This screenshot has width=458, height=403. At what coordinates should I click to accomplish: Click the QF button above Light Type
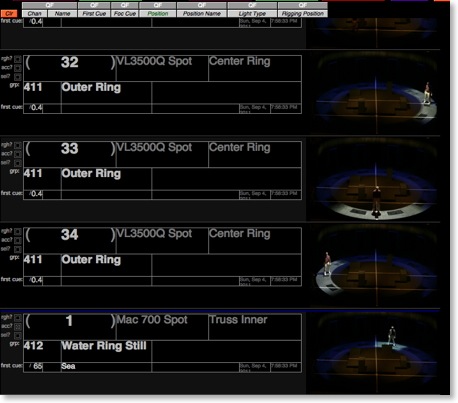pos(252,5)
